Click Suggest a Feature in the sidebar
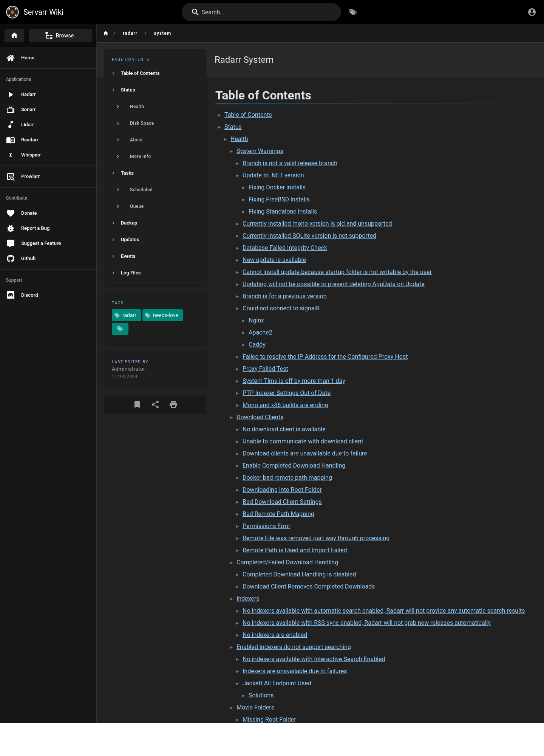 (48, 243)
